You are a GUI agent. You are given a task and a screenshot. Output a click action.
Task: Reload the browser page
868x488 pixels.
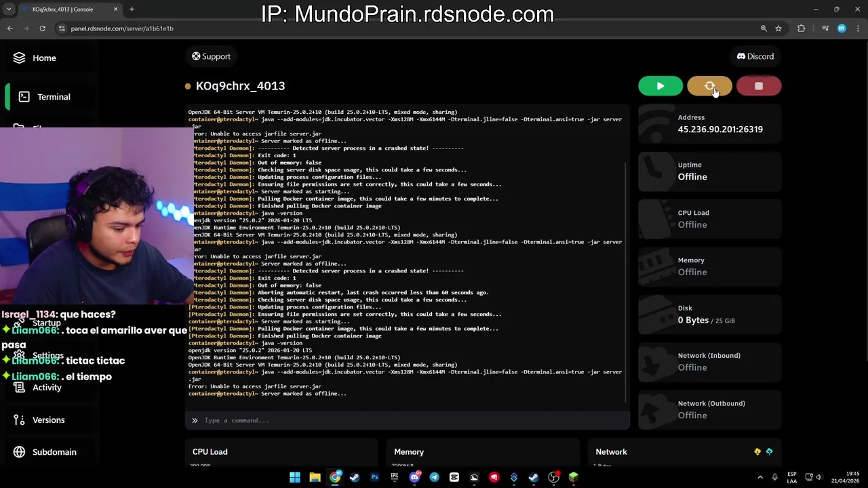point(42,28)
